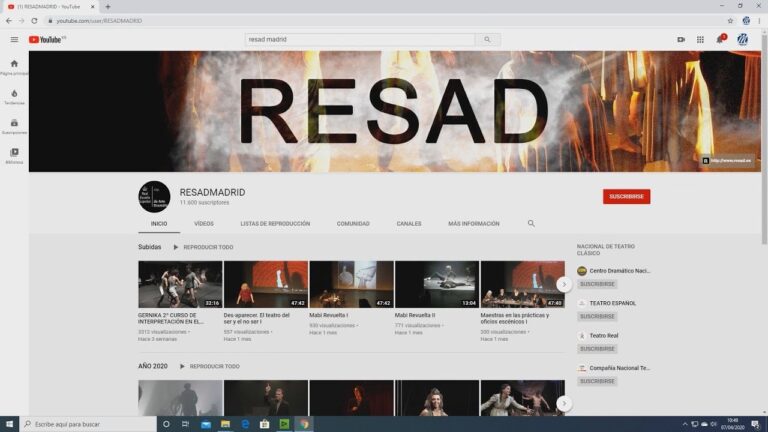This screenshot has width=768, height=432.
Task: Select the INICIO tab
Action: coord(159,224)
